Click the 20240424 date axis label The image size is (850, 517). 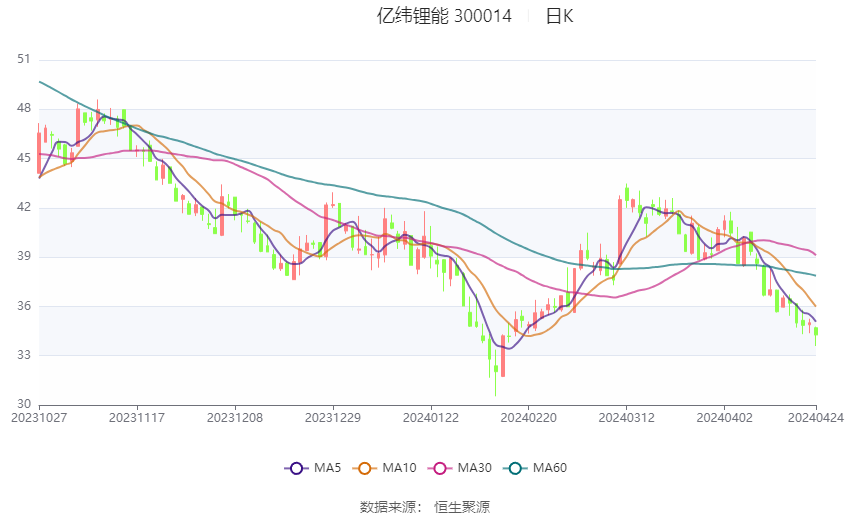tap(816, 418)
